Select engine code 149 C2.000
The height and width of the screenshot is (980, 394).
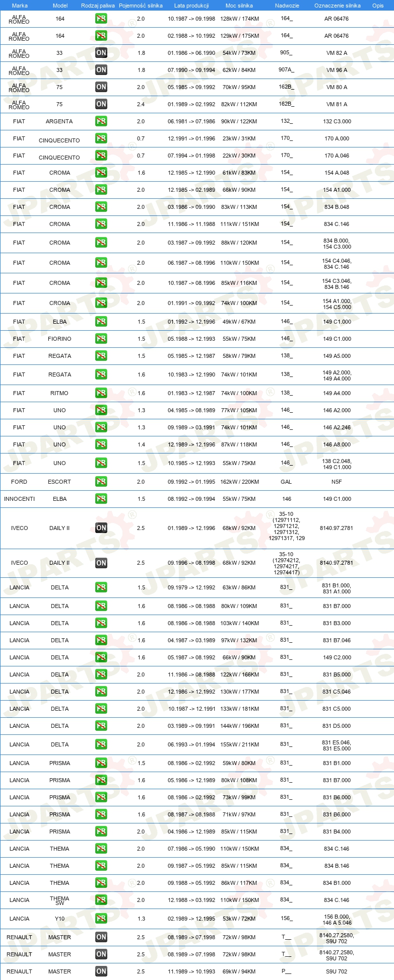337,657
